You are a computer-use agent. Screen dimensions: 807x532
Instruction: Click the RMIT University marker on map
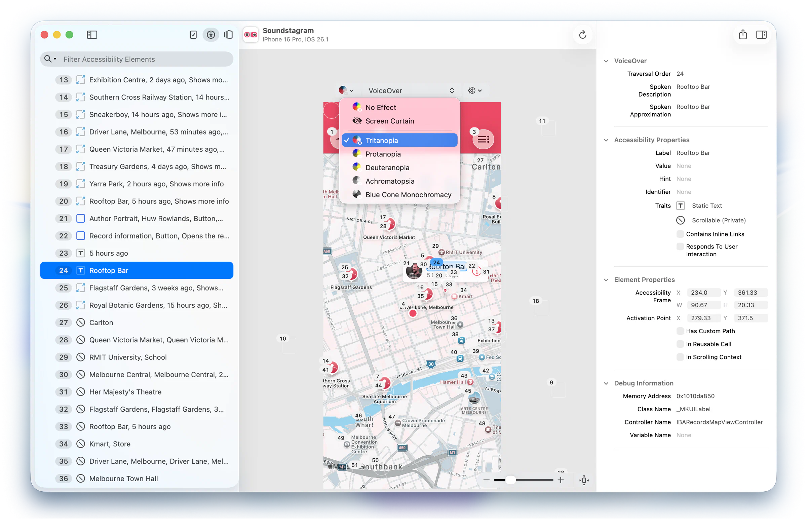click(x=441, y=252)
